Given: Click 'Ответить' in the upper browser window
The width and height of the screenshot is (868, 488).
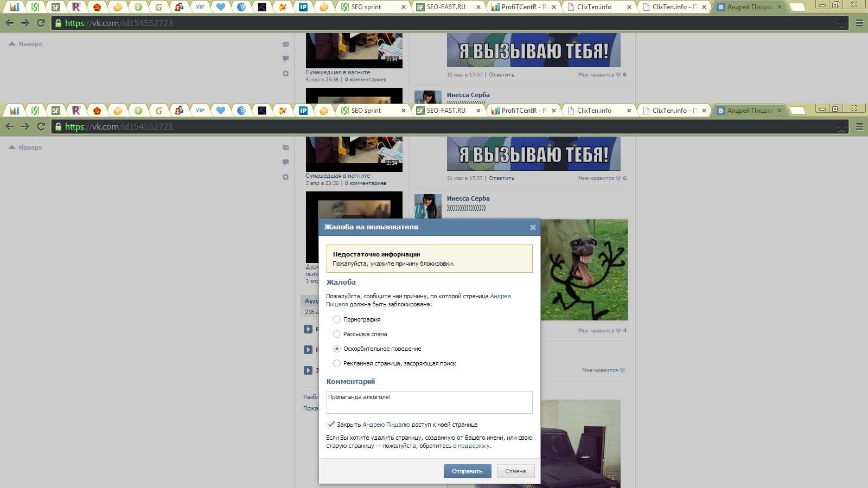Looking at the screenshot, I should [501, 75].
